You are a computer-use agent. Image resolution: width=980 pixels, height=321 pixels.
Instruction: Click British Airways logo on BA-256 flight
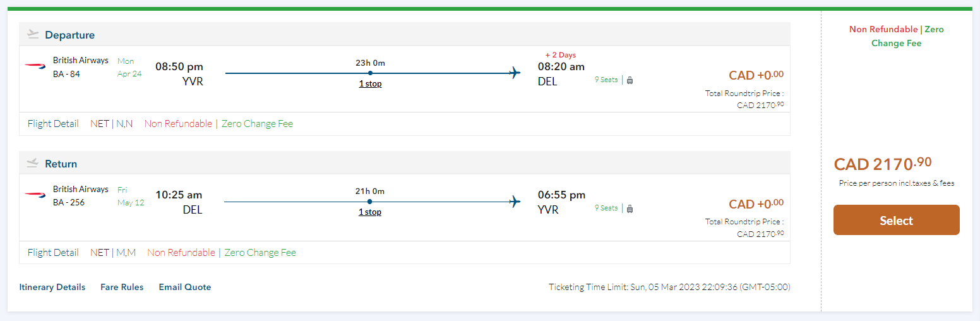pos(35,195)
